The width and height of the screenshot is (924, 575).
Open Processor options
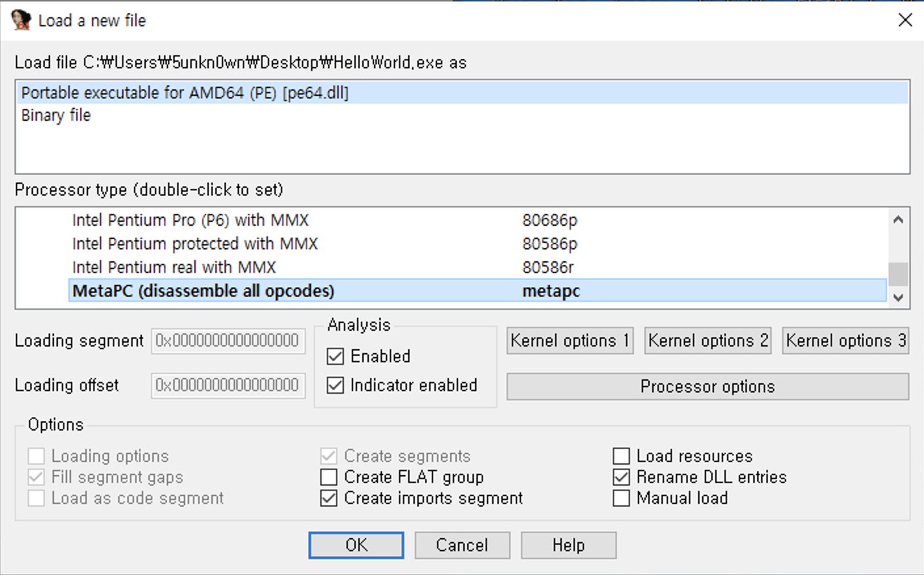(x=707, y=387)
